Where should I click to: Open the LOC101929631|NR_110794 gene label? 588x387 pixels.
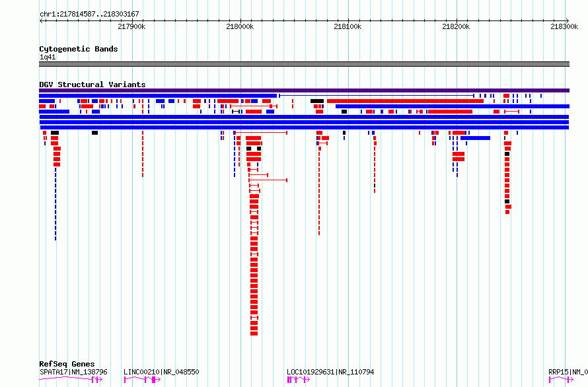coord(330,372)
